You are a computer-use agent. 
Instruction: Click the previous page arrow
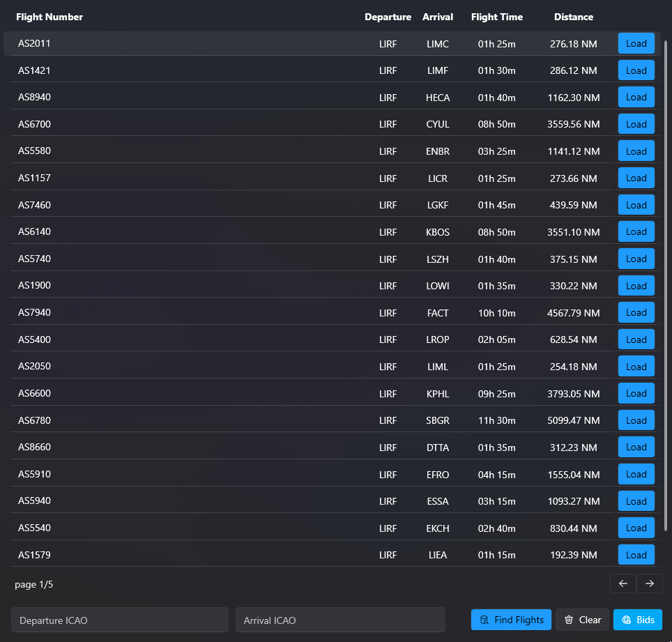pyautogui.click(x=623, y=583)
